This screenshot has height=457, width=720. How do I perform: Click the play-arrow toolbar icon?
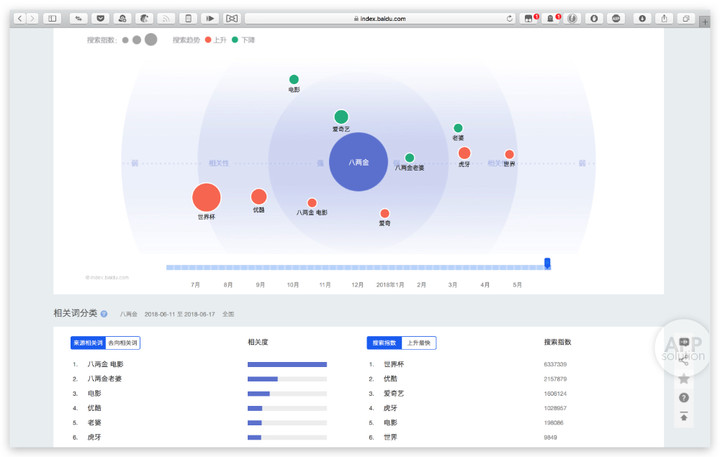(x=210, y=18)
